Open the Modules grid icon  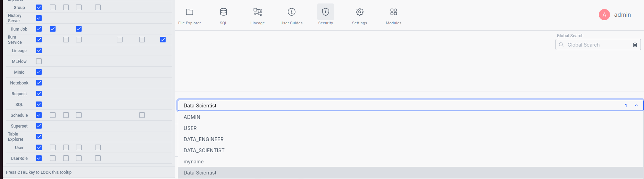pyautogui.click(x=394, y=12)
